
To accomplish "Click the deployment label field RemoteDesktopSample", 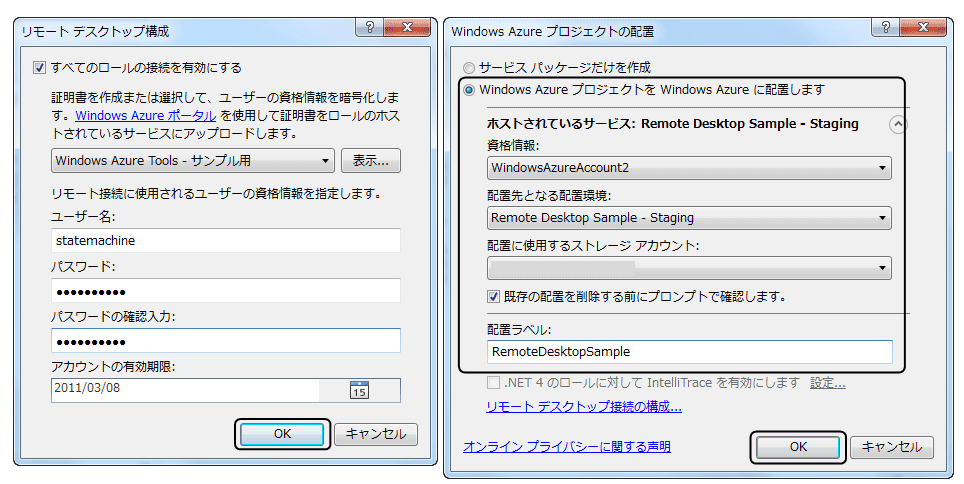I will pyautogui.click(x=689, y=352).
